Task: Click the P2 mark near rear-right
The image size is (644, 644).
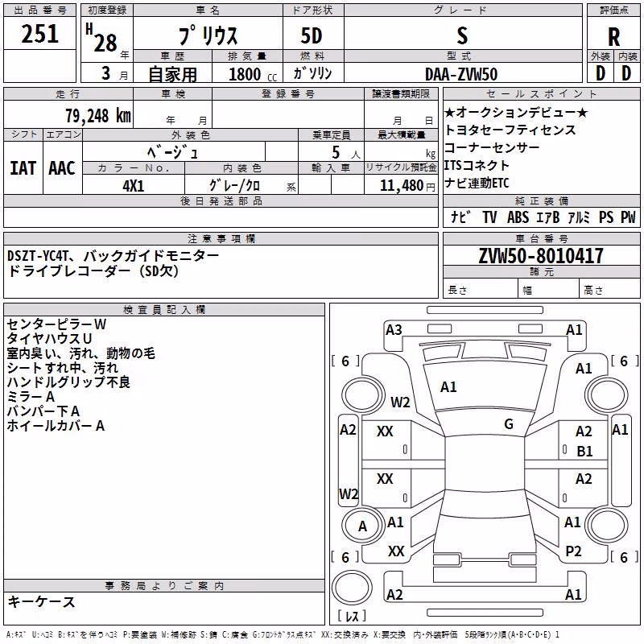Action: [573, 551]
